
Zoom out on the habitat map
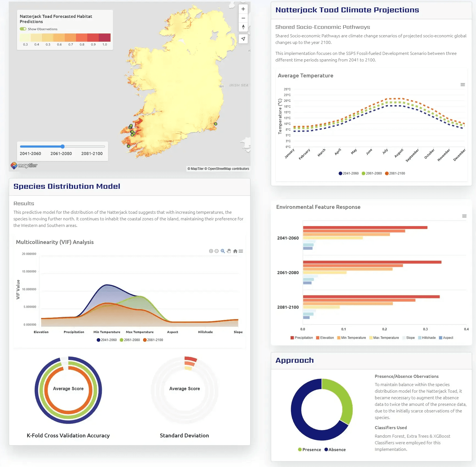(243, 18)
